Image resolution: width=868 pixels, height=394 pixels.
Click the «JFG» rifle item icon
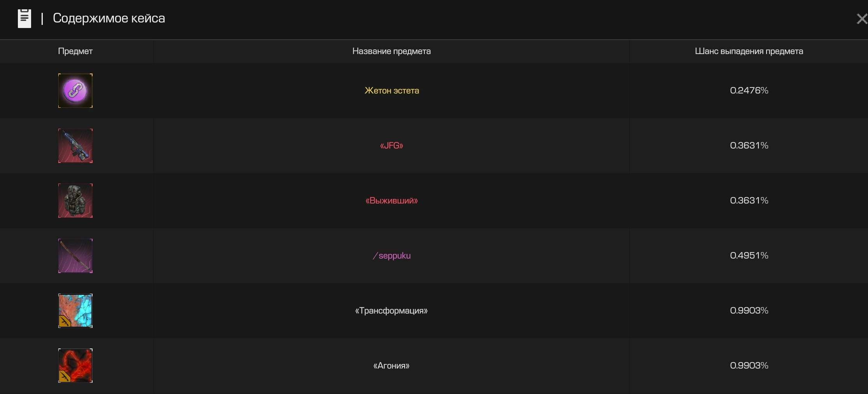(x=75, y=146)
